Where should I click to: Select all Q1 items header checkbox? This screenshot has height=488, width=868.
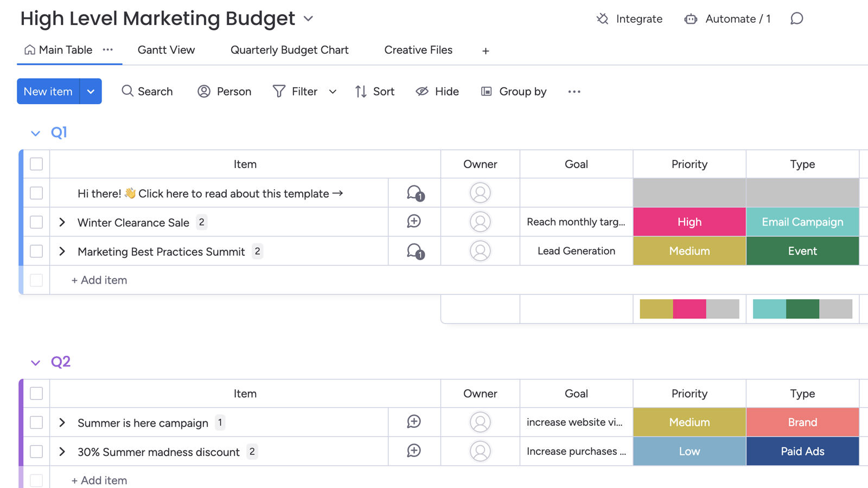point(36,164)
